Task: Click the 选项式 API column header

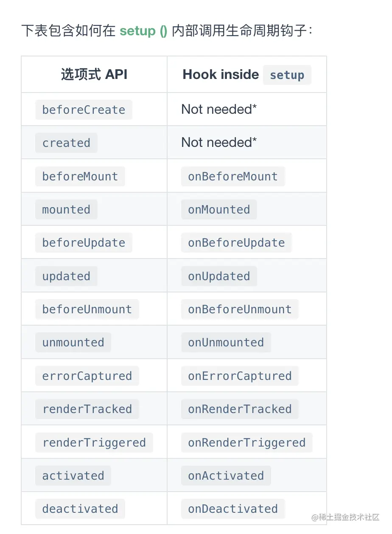Action: click(x=94, y=75)
